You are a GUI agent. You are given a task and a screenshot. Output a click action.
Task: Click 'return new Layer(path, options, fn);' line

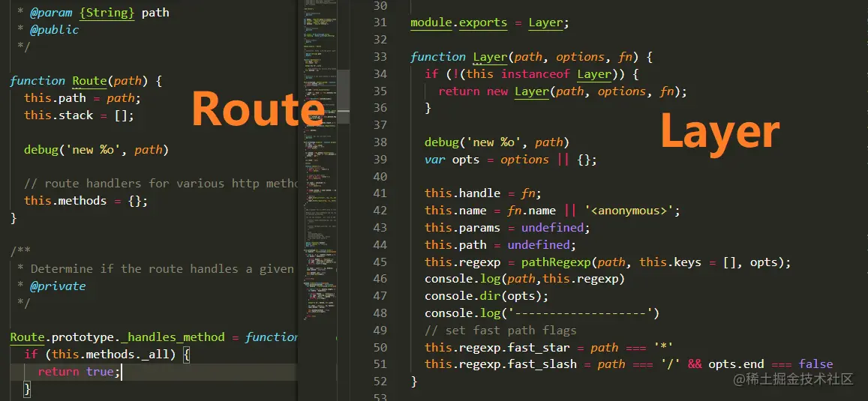click(x=563, y=91)
